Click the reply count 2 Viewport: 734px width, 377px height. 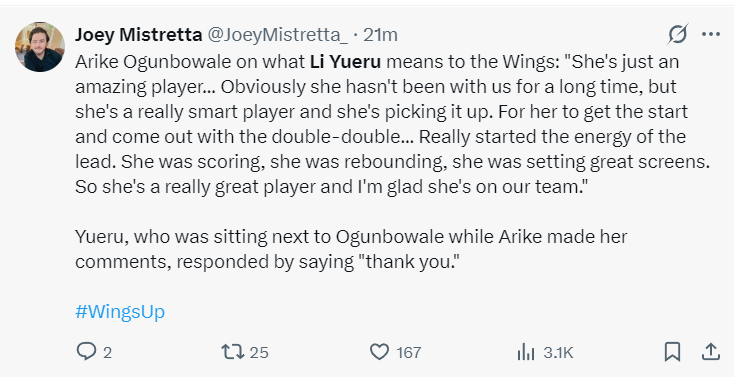[x=107, y=353]
